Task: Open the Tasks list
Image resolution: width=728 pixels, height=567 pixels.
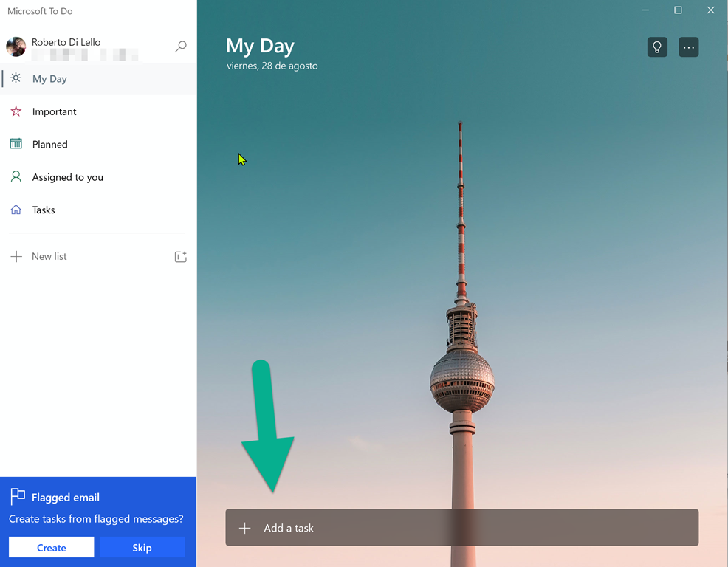Action: pyautogui.click(x=44, y=210)
